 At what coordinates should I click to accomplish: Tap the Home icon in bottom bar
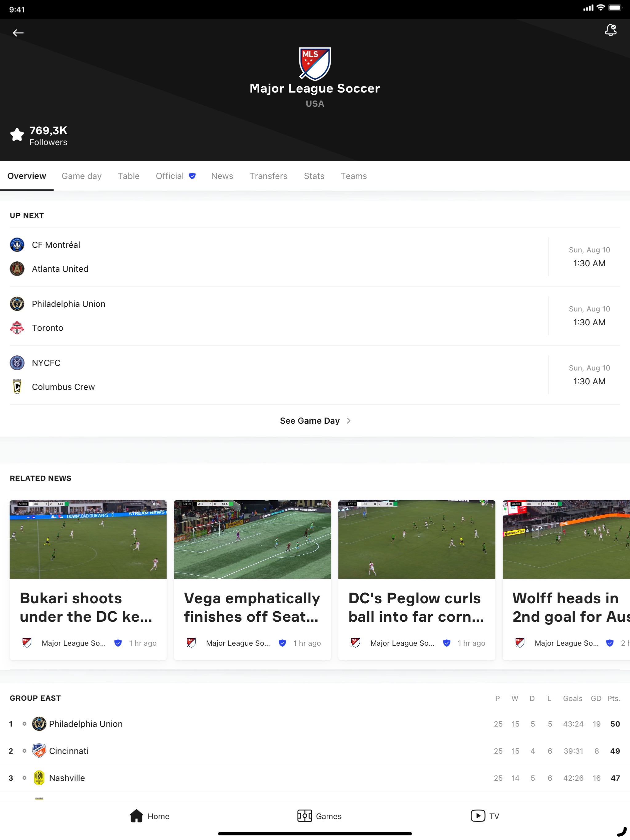click(x=136, y=816)
